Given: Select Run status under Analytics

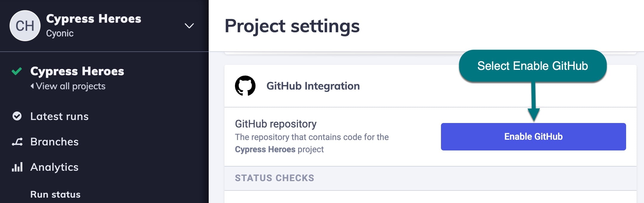Looking at the screenshot, I should pos(55,194).
